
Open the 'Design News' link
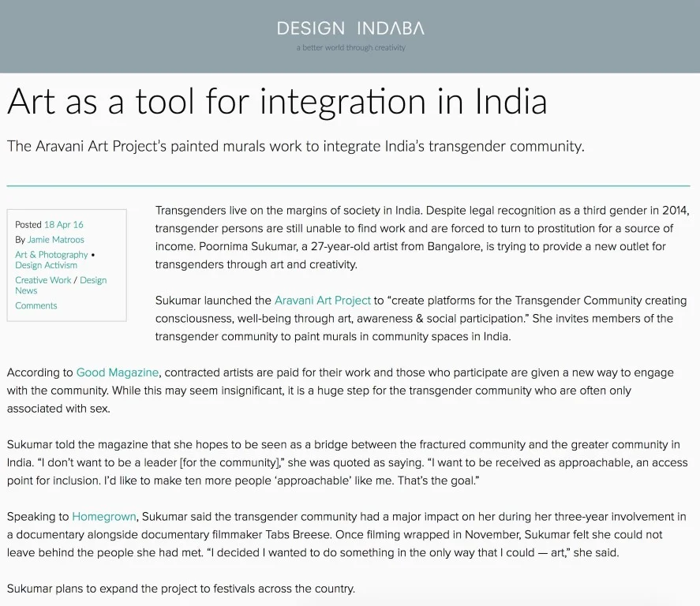point(93,280)
